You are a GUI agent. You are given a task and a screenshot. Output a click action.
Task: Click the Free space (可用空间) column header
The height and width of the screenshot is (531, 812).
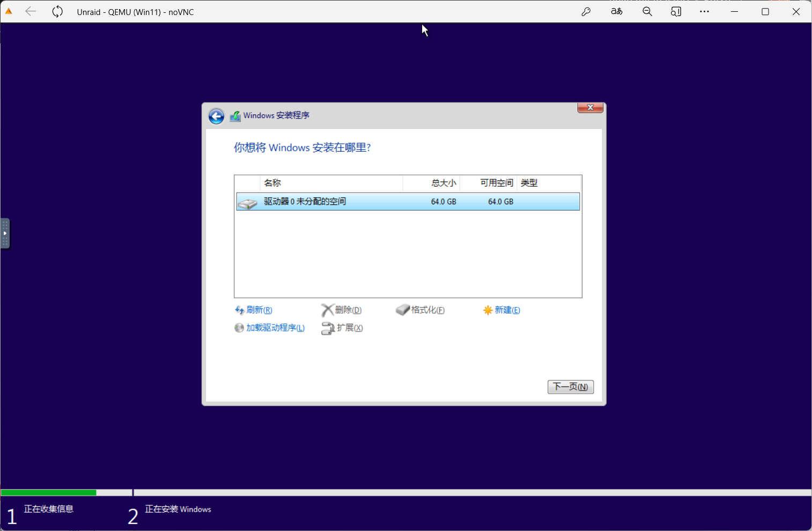pyautogui.click(x=496, y=183)
